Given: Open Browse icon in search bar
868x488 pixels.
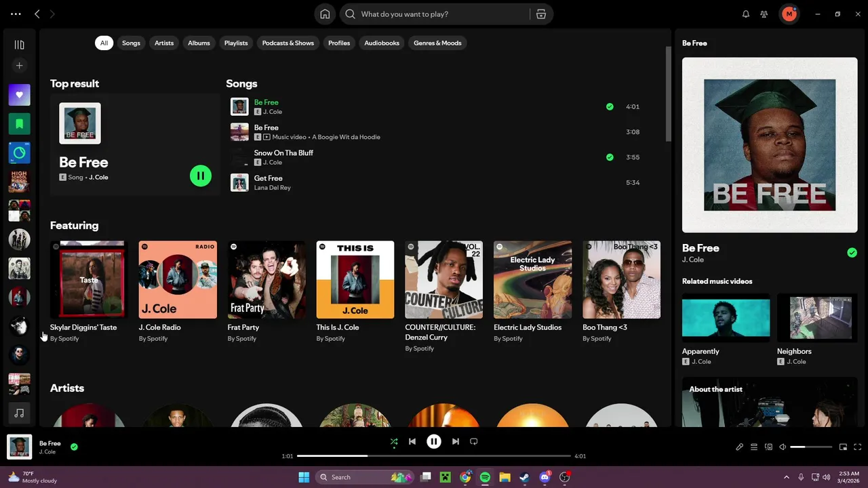Looking at the screenshot, I should coord(540,14).
